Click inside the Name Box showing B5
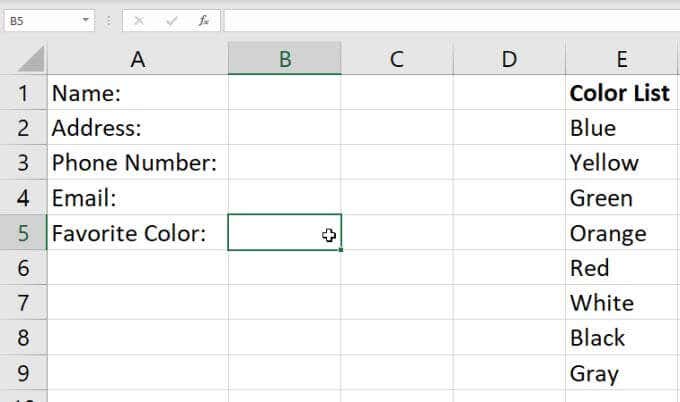This screenshot has width=680, height=402. [38, 20]
